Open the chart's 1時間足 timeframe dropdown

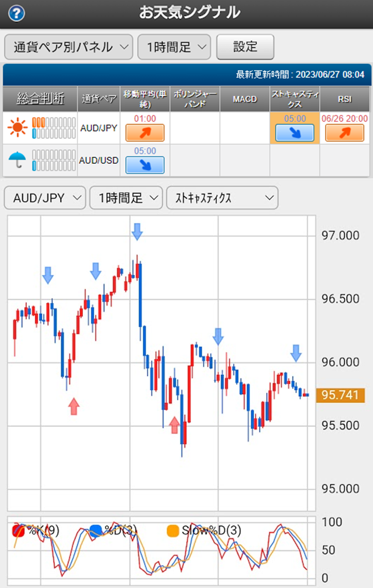(x=126, y=198)
